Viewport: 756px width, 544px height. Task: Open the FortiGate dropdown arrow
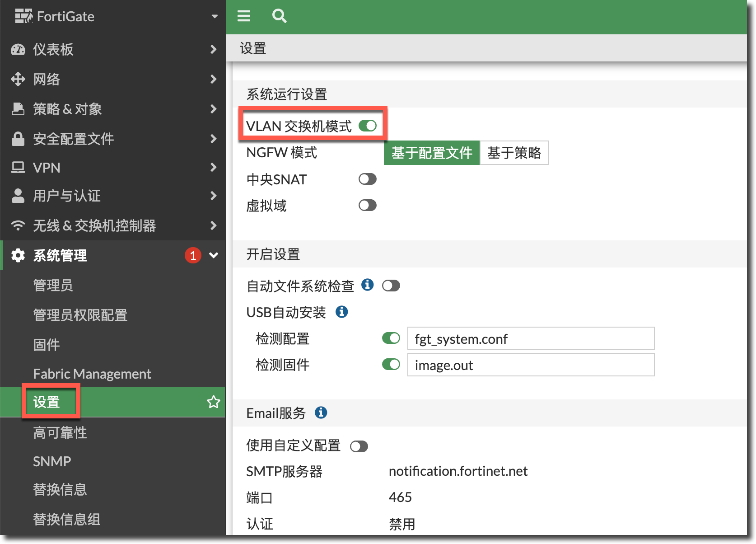click(x=215, y=16)
